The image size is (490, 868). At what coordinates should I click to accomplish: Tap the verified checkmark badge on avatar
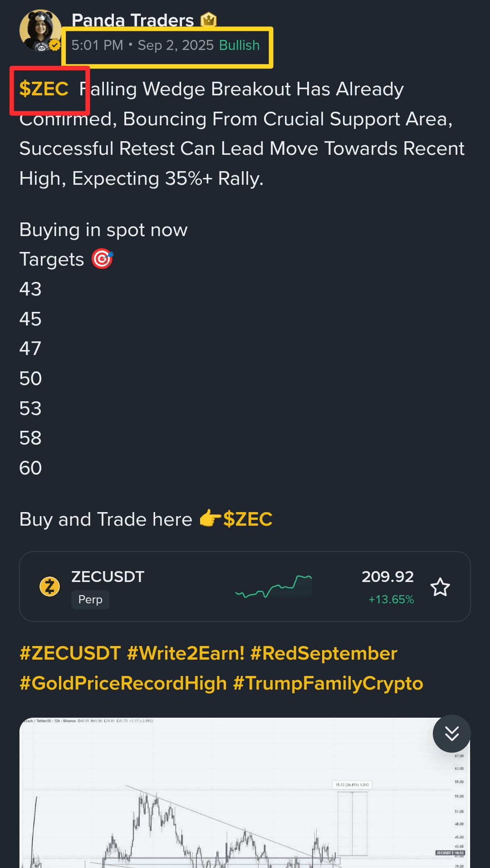pos(55,45)
